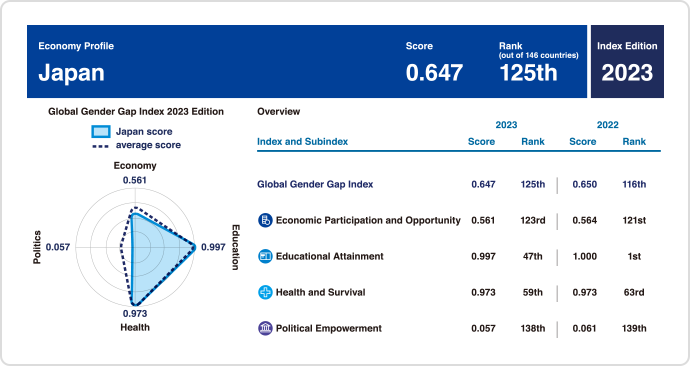Select the Index Edition 2023 box
The height and width of the screenshot is (366, 690).
point(627,61)
